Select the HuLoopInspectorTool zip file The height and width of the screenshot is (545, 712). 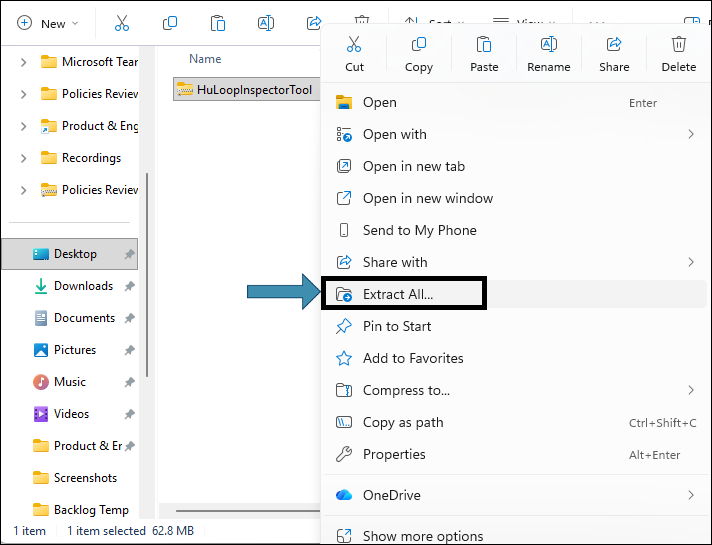[247, 89]
